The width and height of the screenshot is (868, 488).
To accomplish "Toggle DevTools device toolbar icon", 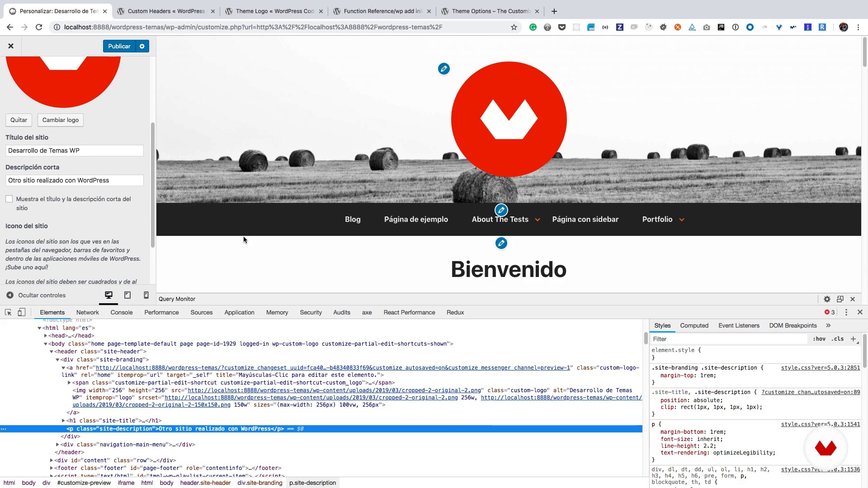I will tap(21, 312).
